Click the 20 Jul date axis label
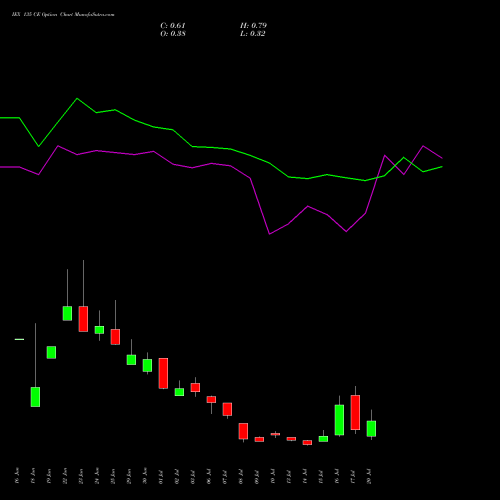500x500 pixels. [x=369, y=477]
